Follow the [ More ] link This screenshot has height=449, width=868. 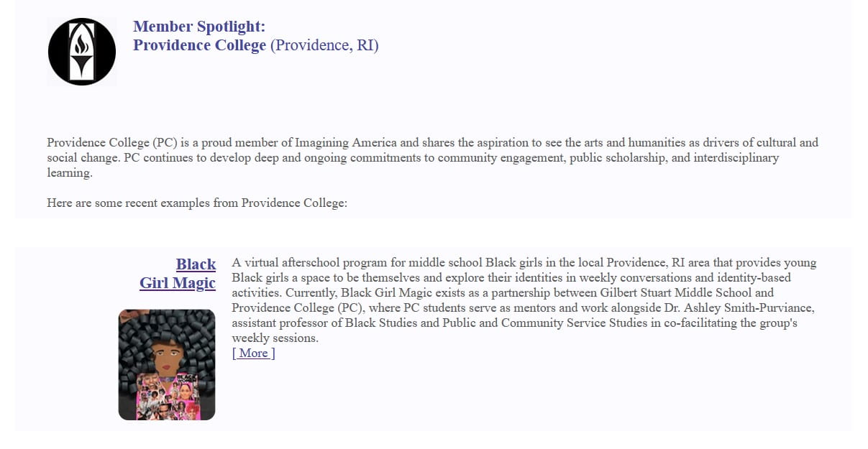click(x=253, y=353)
